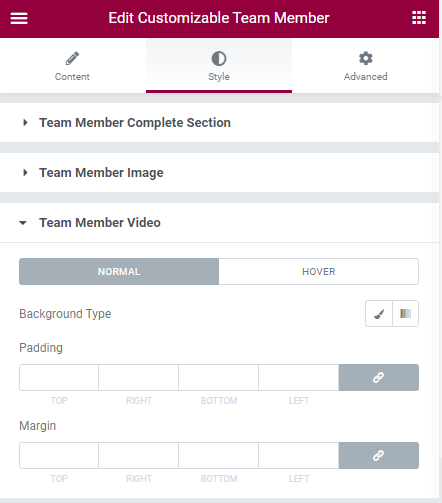Click Margin TOP input field

tap(59, 455)
